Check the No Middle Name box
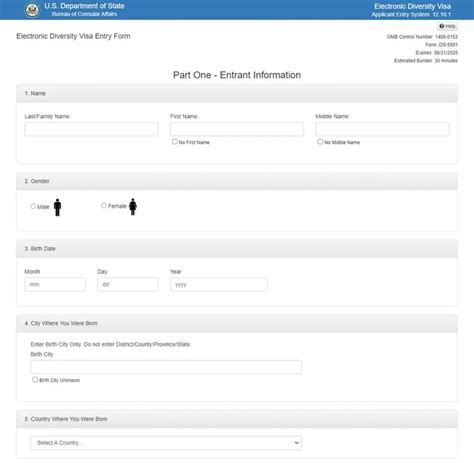 pos(320,142)
